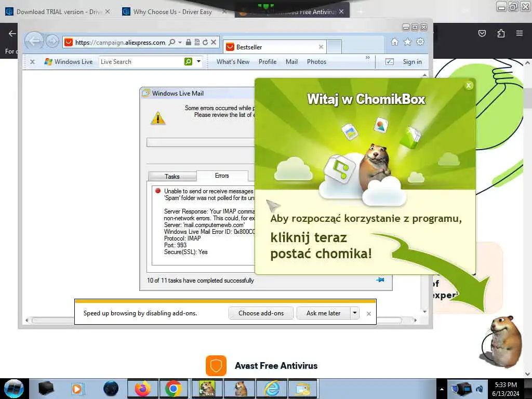Switch to the Errors tab in Windows Live Mail
This screenshot has width=532, height=399.
tap(222, 176)
